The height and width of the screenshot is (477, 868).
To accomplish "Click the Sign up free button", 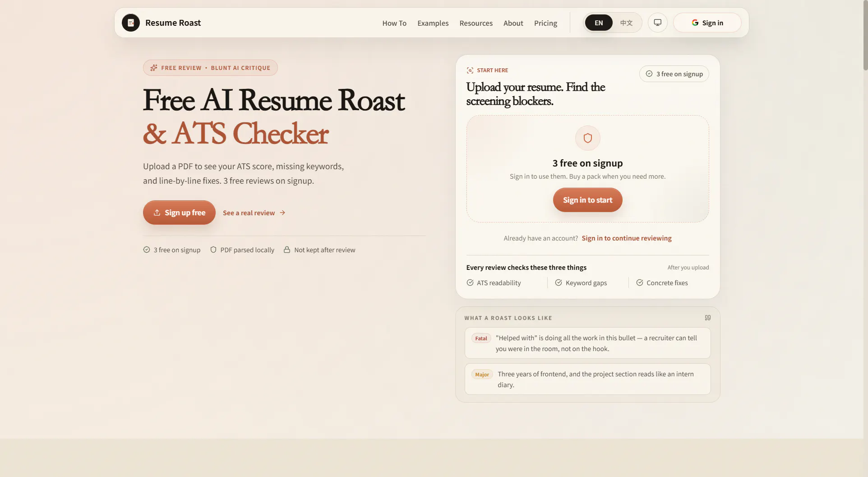I will click(179, 213).
